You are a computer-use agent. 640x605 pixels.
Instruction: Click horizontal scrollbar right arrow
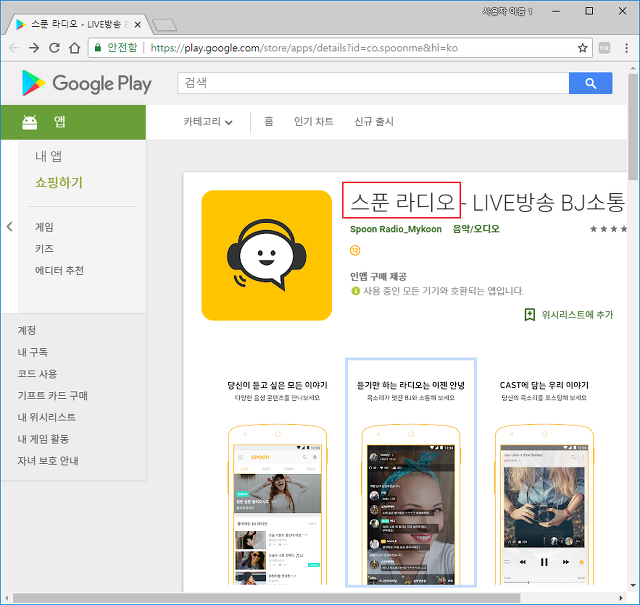[x=621, y=598]
